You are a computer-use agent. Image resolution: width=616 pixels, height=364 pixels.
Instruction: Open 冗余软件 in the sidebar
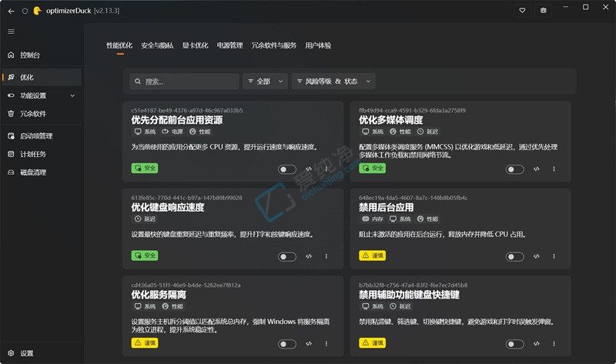coord(41,114)
